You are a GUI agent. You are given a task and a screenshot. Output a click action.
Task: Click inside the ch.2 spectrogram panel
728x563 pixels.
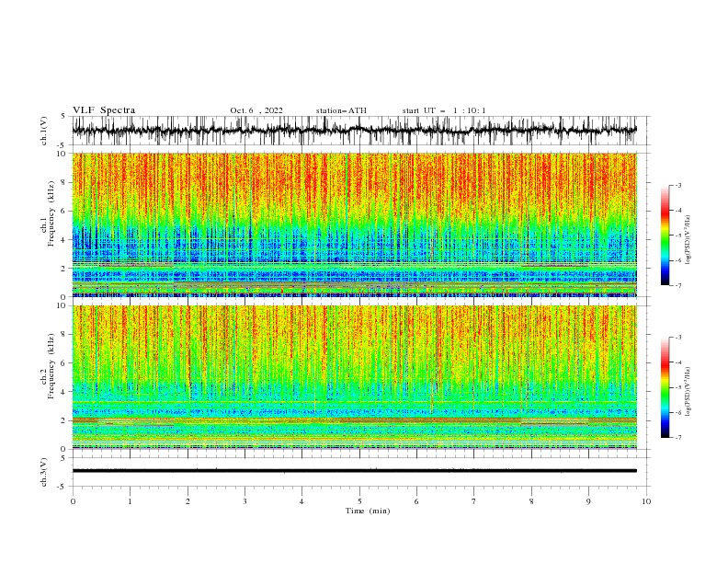click(x=354, y=377)
